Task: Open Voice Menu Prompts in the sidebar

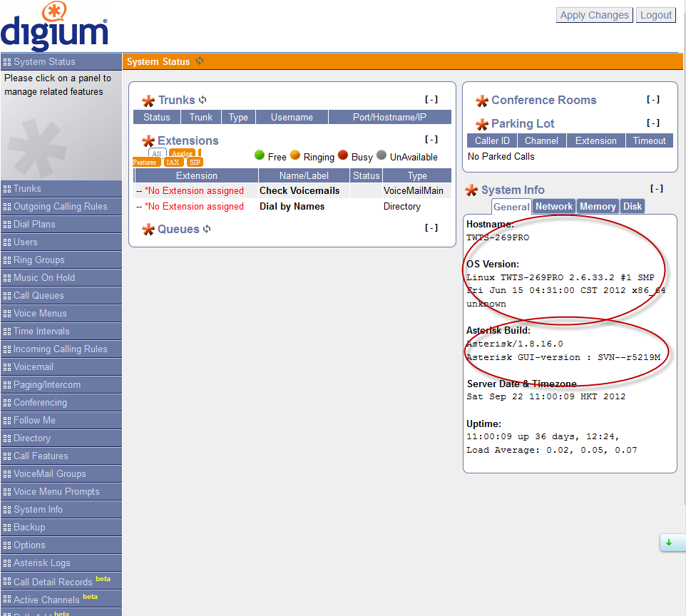Action: click(61, 492)
